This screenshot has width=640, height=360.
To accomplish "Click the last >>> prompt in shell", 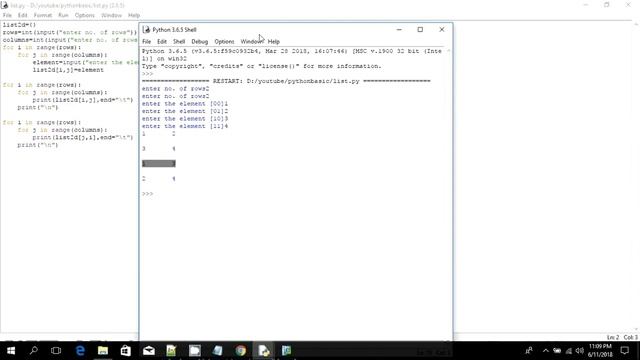I will tap(147, 194).
